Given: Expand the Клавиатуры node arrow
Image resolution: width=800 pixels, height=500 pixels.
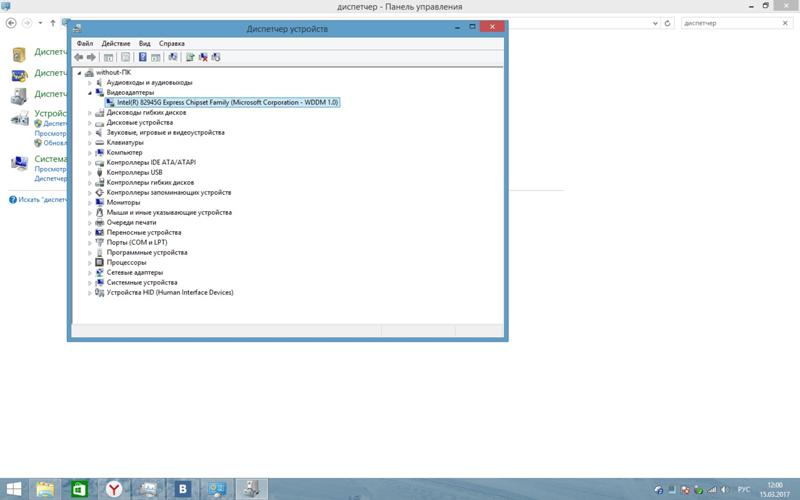Looking at the screenshot, I should coord(90,143).
